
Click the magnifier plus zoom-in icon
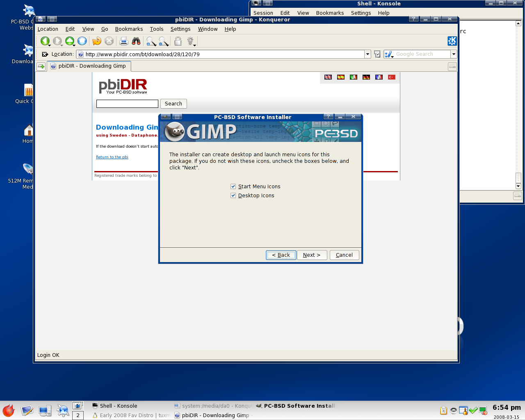click(151, 41)
